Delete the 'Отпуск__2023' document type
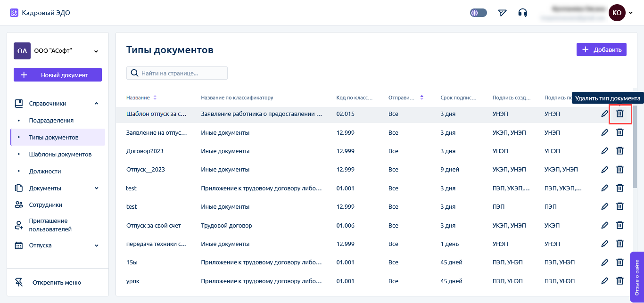The height and width of the screenshot is (303, 644). 620,170
